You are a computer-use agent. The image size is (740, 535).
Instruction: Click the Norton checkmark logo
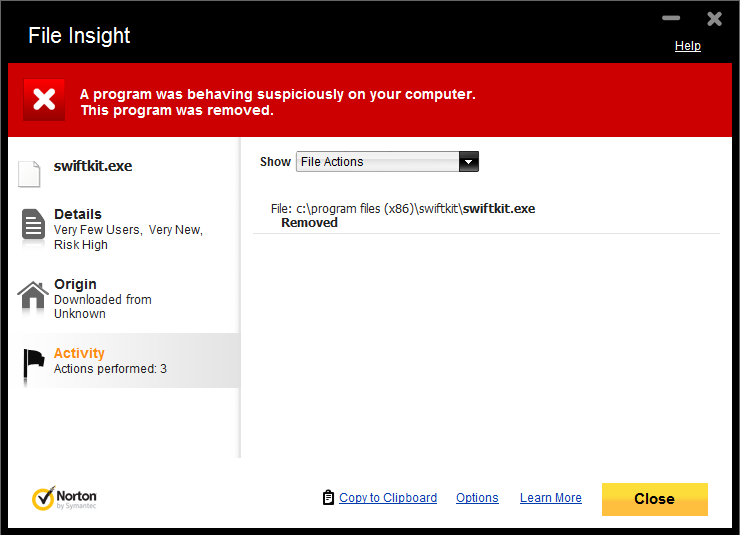click(43, 498)
